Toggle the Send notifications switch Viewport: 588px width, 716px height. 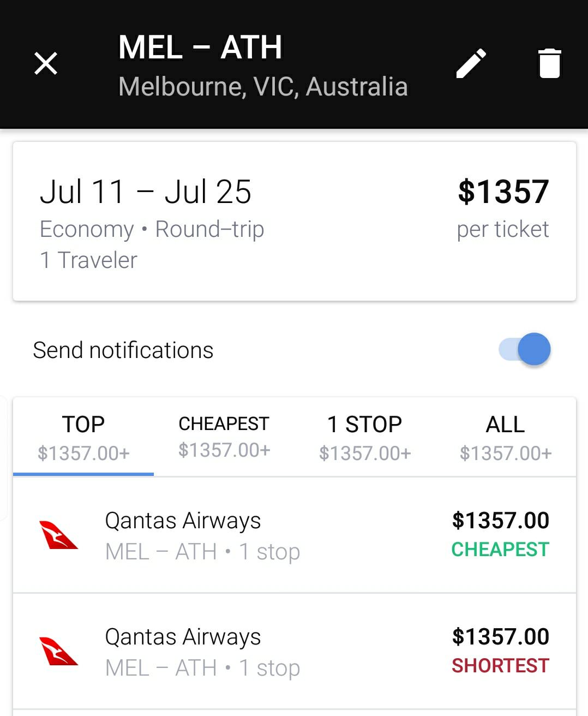[x=525, y=349]
